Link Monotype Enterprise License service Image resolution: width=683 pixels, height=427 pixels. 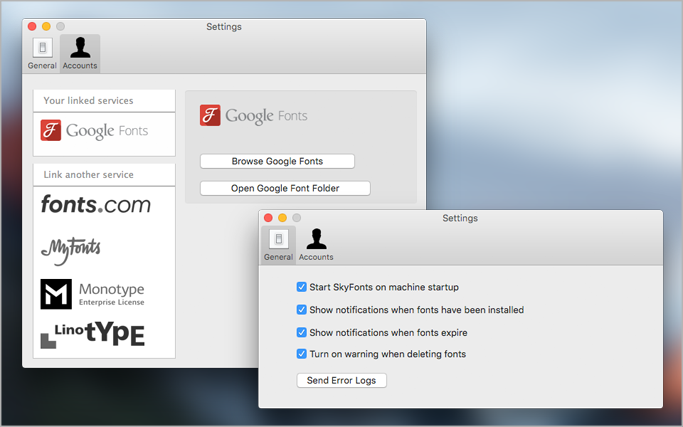[x=92, y=294]
